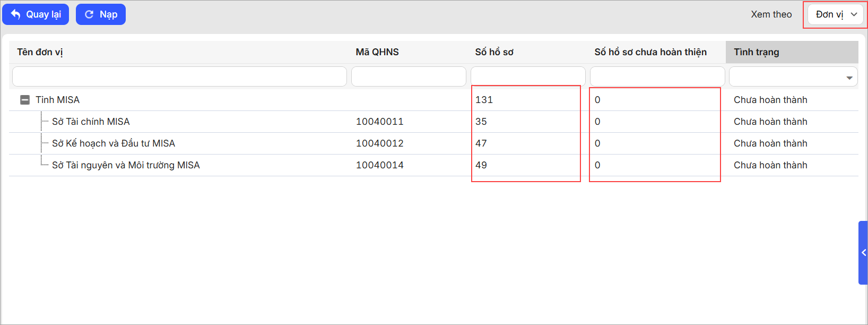Select the Sở Tài chính MISA row
The image size is (868, 325).
coord(91,122)
